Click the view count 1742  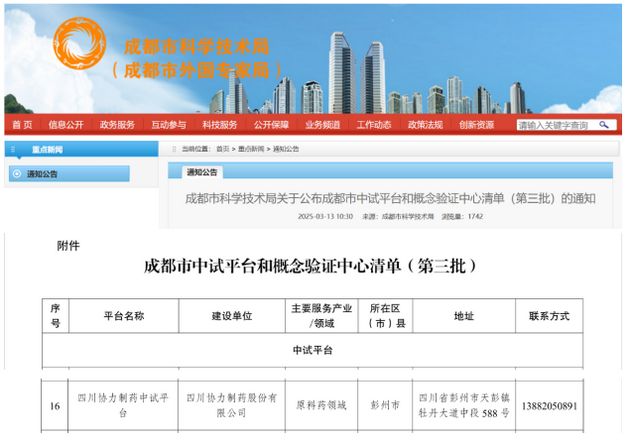pos(475,216)
